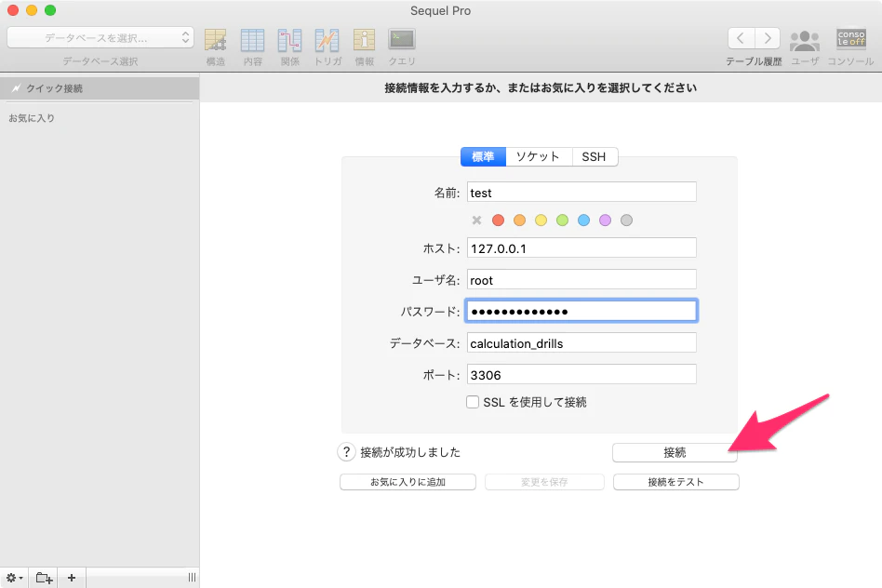
Task: Click the add folder icon at sidebar bottom
Action: [x=44, y=578]
